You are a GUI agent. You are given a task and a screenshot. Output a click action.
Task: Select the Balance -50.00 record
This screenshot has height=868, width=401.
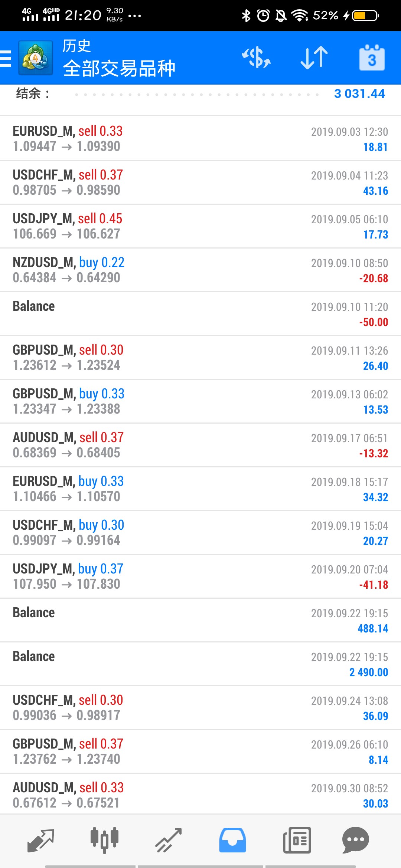pos(200,313)
